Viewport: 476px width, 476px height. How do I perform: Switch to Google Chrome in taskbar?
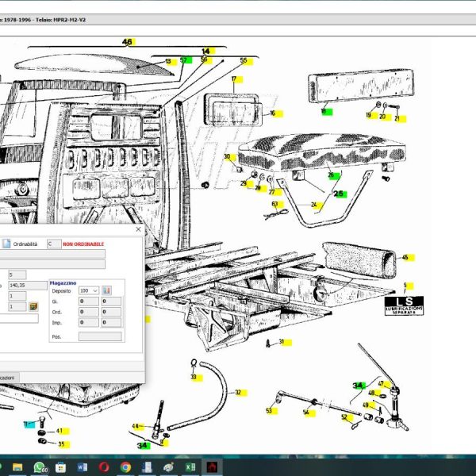pos(125,466)
